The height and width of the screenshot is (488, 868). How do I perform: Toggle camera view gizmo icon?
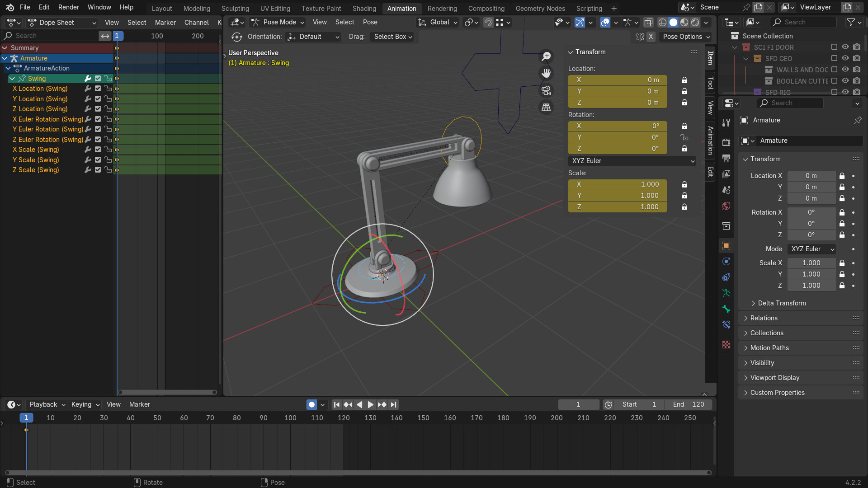[x=546, y=90]
